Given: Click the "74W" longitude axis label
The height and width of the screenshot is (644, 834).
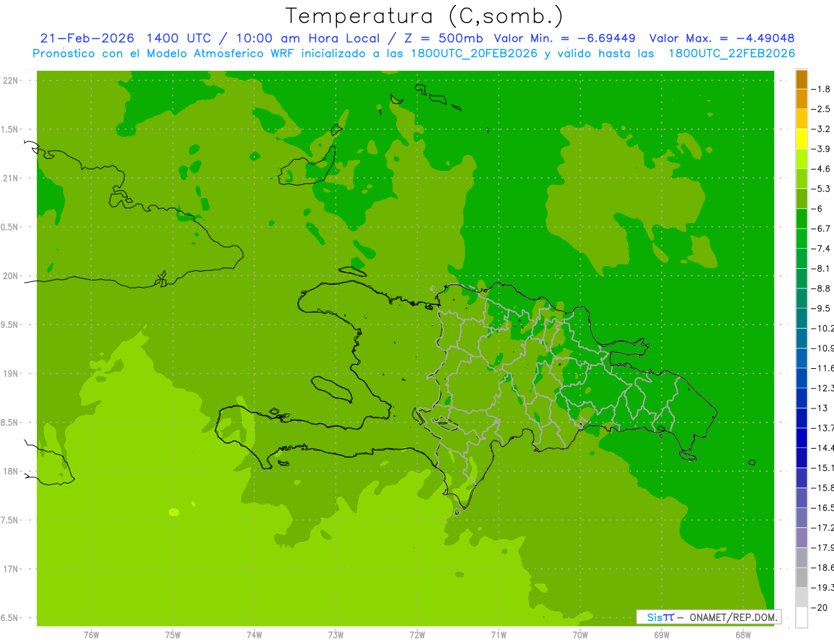Looking at the screenshot, I should 254,634.
